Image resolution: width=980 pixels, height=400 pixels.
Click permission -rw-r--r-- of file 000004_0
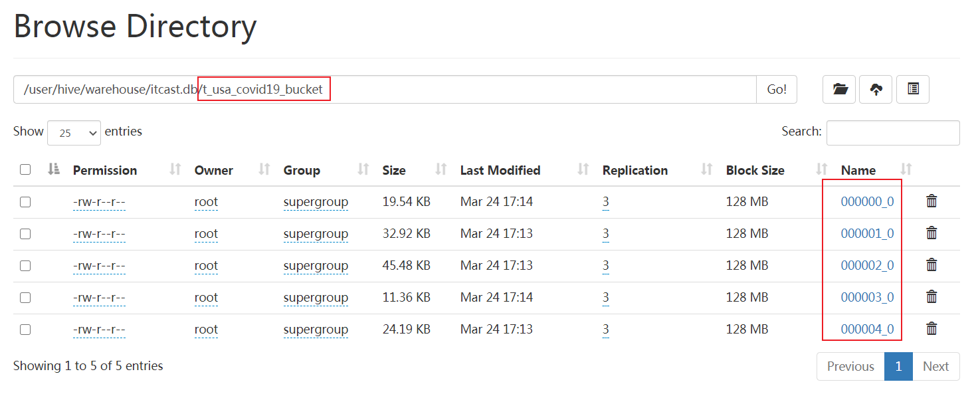(x=99, y=329)
